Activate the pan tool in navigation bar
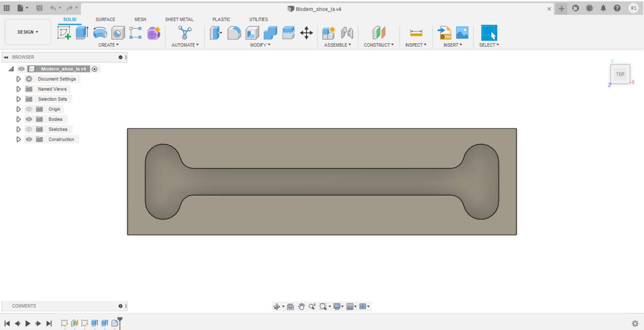This screenshot has height=330, width=644. [x=301, y=306]
